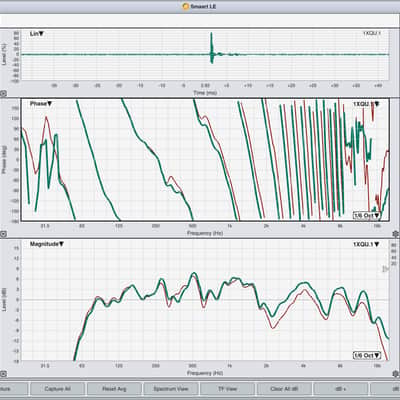This screenshot has width=400, height=400.
Task: Open the Phase graph type dropdown
Action: point(41,104)
